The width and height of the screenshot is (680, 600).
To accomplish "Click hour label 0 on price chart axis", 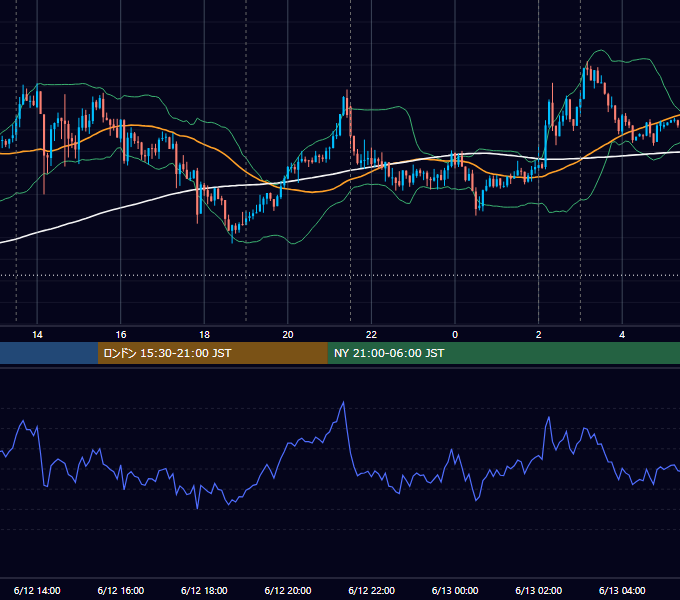I will pos(455,335).
